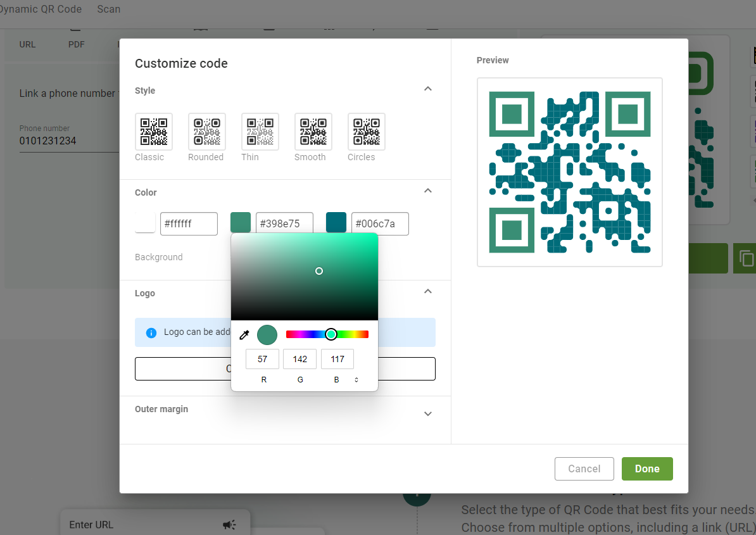This screenshot has height=535, width=756.
Task: Click the Cancel button
Action: (x=584, y=469)
